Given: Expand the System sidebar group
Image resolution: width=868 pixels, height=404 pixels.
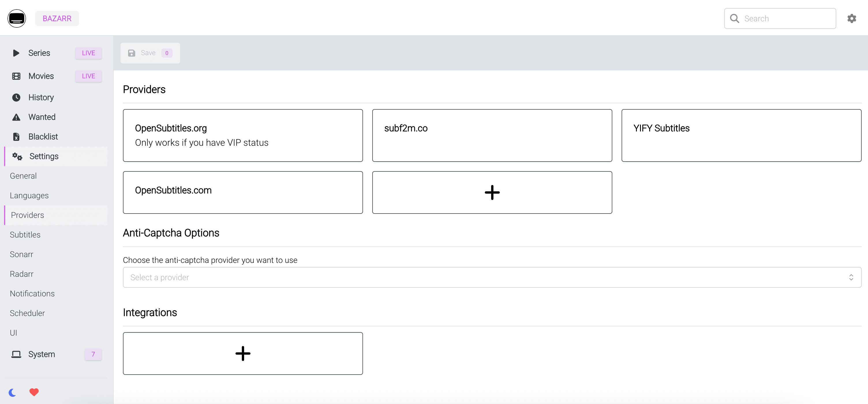Looking at the screenshot, I should click(42, 354).
